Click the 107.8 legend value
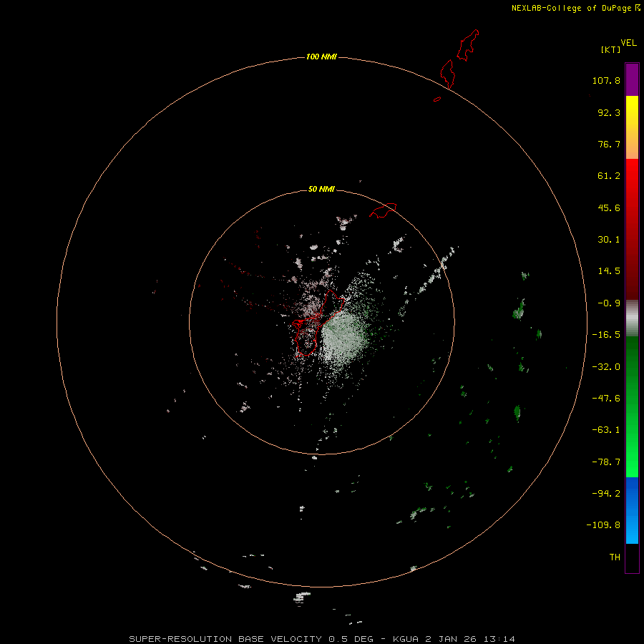 pos(606,80)
